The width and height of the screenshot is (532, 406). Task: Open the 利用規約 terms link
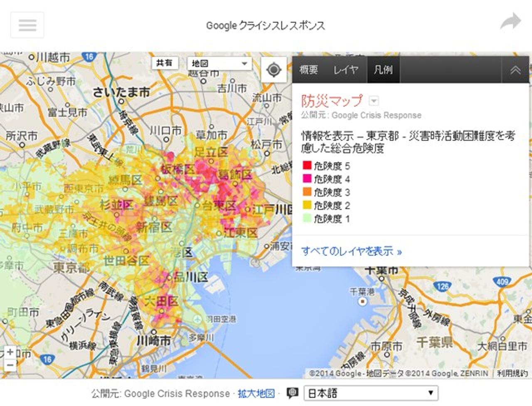coord(512,373)
